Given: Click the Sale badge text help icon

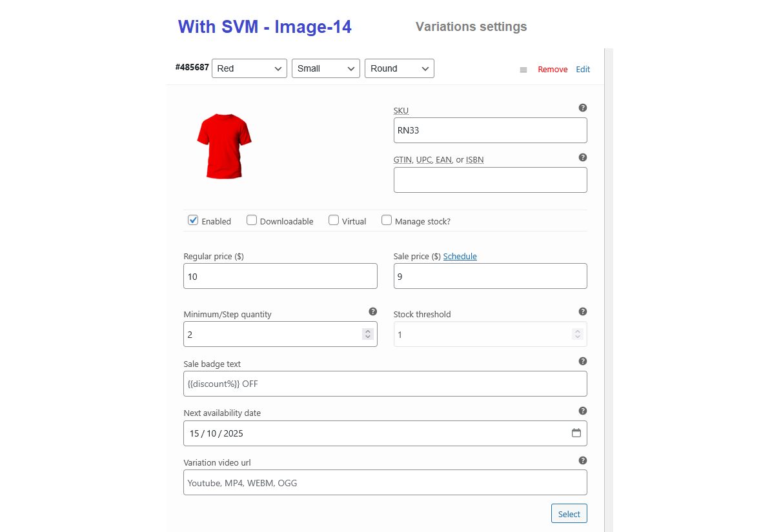Looking at the screenshot, I should click(x=583, y=361).
